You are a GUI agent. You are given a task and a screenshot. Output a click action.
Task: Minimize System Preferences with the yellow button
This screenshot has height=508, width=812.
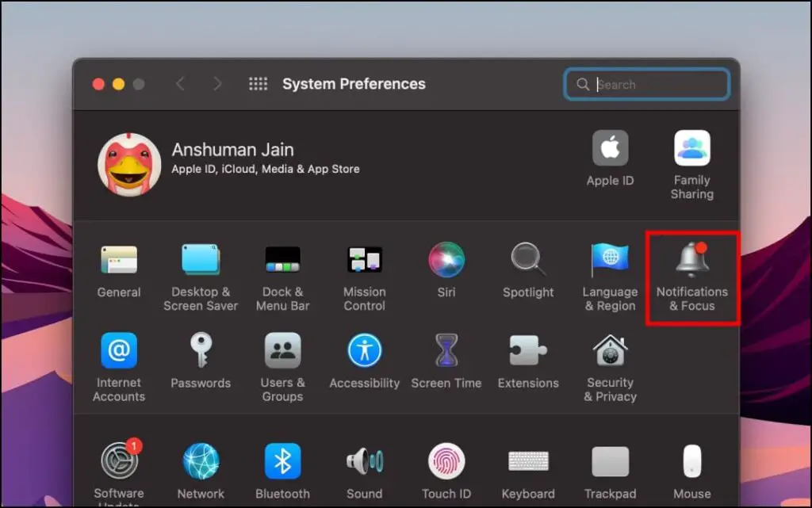[x=119, y=84]
